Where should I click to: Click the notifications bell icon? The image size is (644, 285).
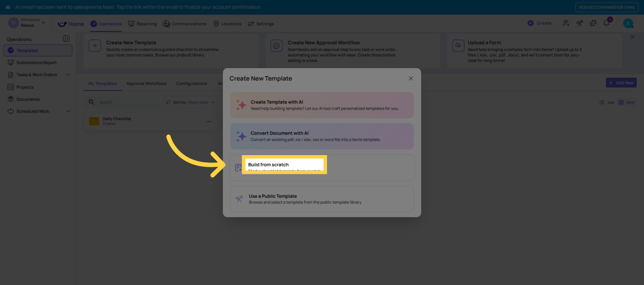(x=606, y=23)
